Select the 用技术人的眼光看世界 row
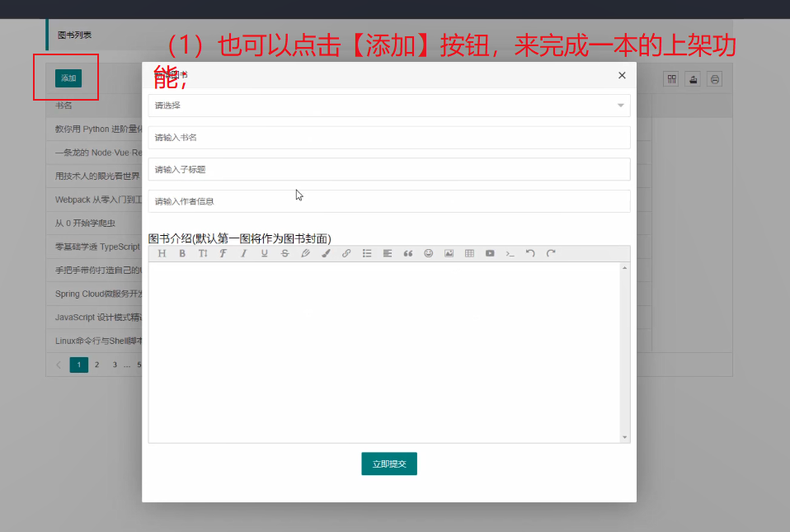Image resolution: width=790 pixels, height=532 pixels. 94,176
